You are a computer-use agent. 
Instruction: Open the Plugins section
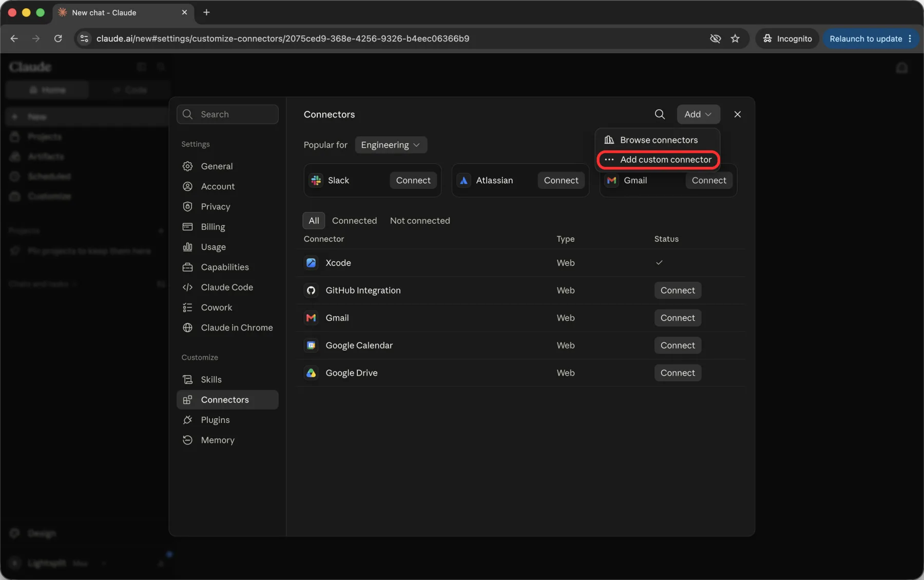pos(227,420)
